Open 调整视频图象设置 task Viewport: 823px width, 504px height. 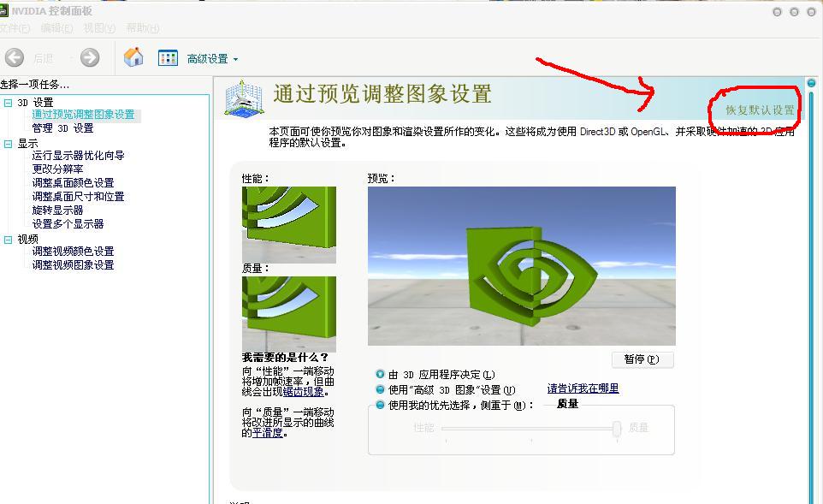pos(73,265)
